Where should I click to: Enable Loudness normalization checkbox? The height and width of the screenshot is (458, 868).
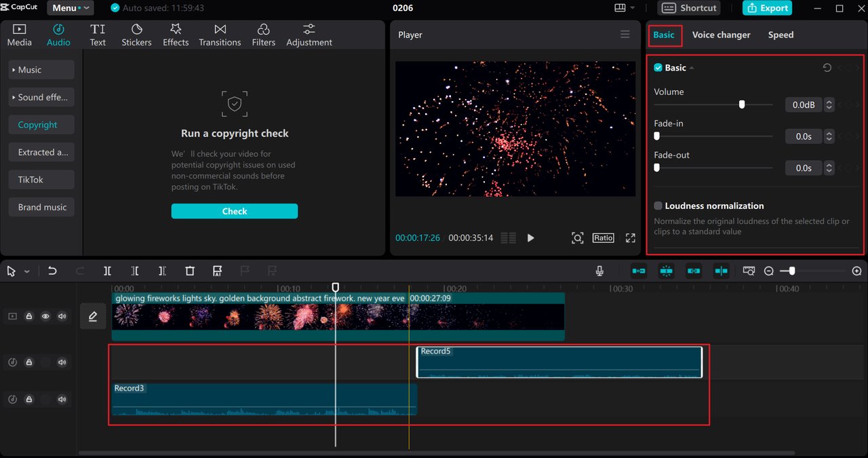658,206
